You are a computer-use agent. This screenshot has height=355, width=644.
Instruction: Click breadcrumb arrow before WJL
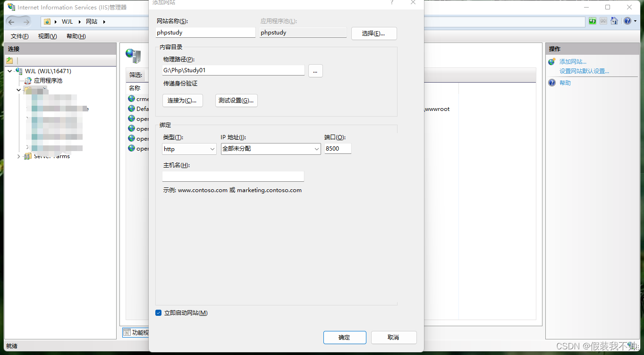56,22
